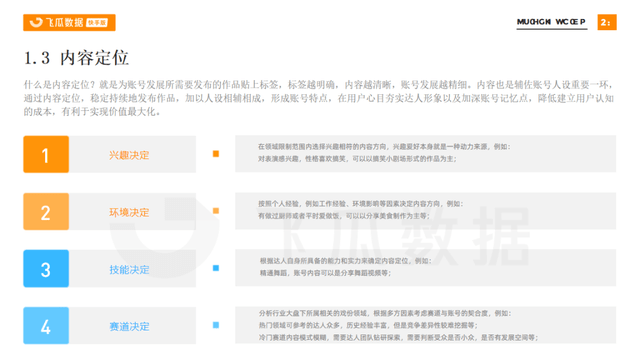Image resolution: width=640 pixels, height=360 pixels.
Task: Click the orange square bullet beside 兴趣决定
Action: [x=216, y=154]
